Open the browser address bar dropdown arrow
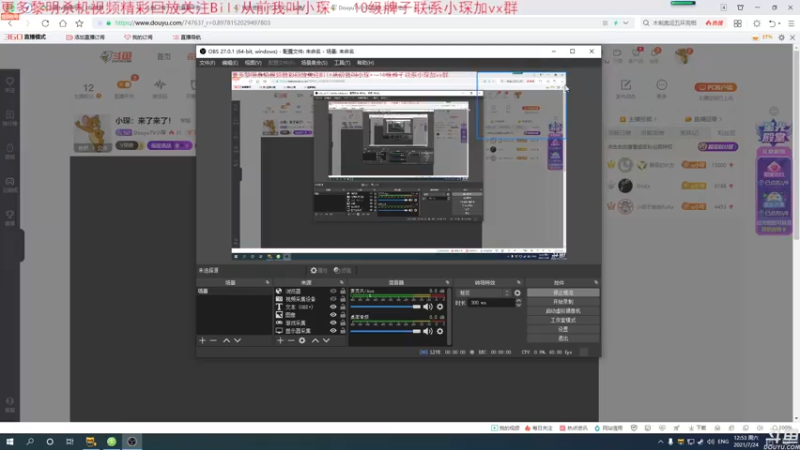This screenshot has height=450, width=800. (x=626, y=23)
